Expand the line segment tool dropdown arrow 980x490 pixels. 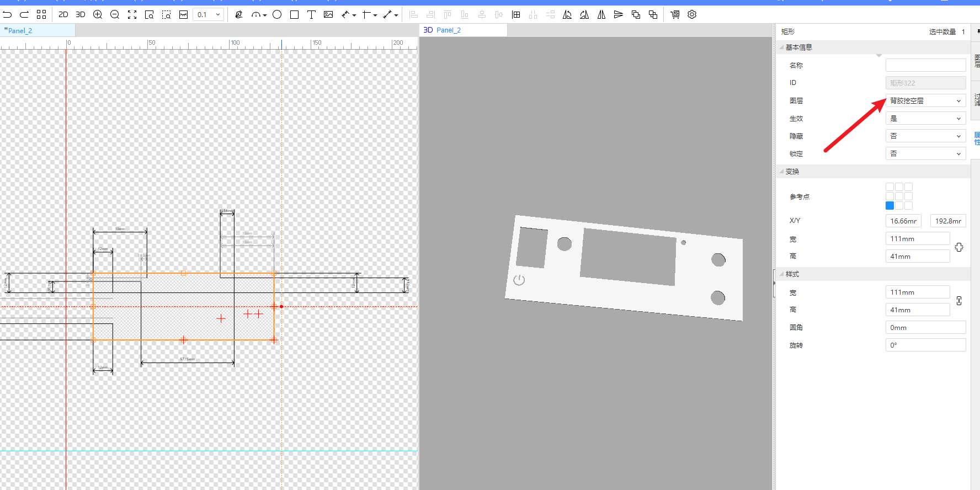coord(396,15)
